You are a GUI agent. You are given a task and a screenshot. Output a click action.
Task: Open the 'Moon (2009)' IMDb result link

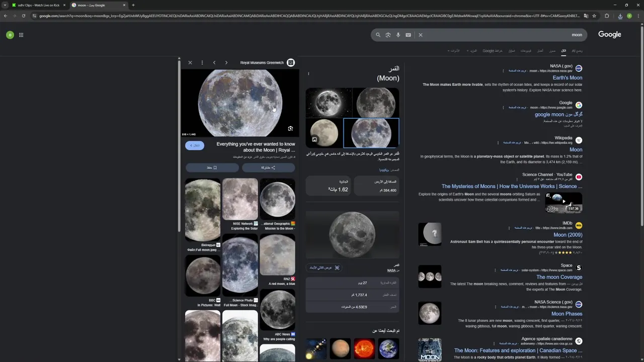pos(568,235)
